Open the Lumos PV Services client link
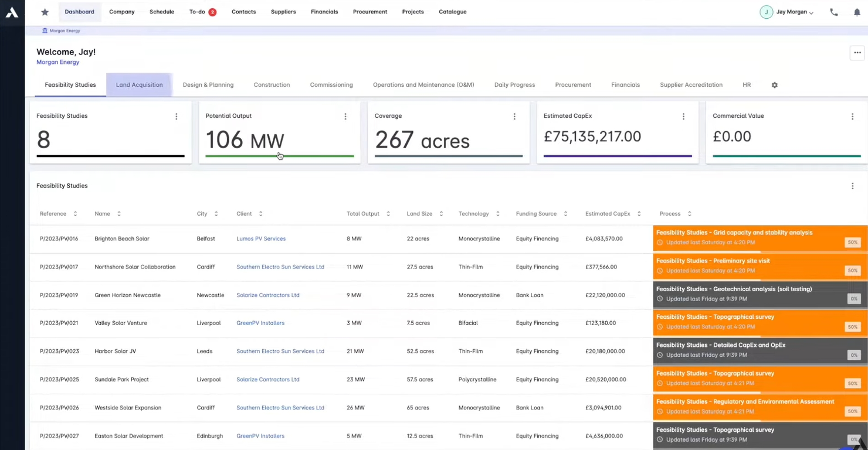 261,238
